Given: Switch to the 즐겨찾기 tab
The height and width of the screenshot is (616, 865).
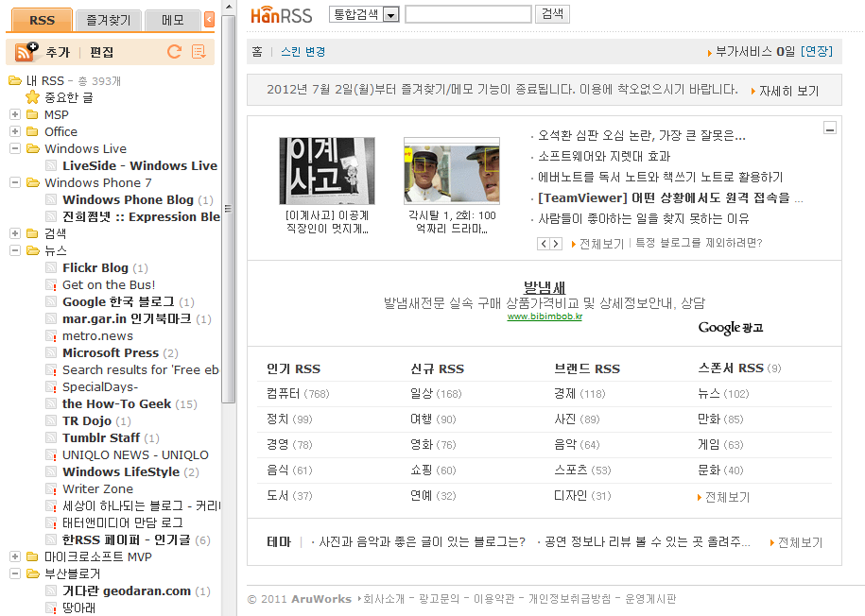Looking at the screenshot, I should click(x=108, y=21).
